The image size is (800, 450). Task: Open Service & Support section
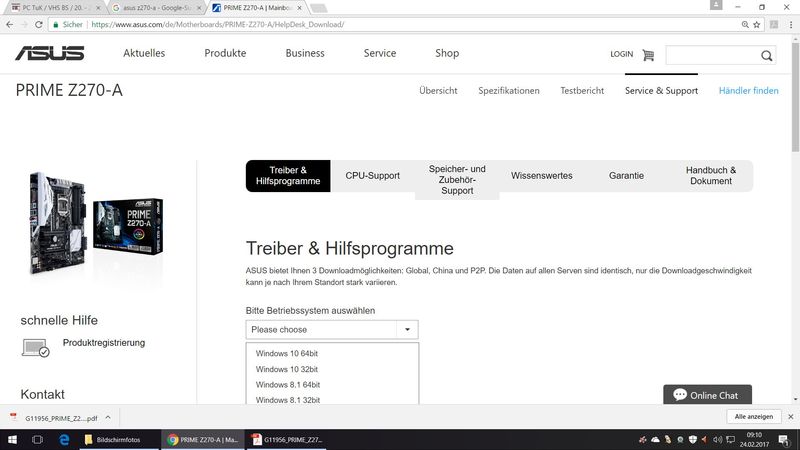(x=661, y=91)
